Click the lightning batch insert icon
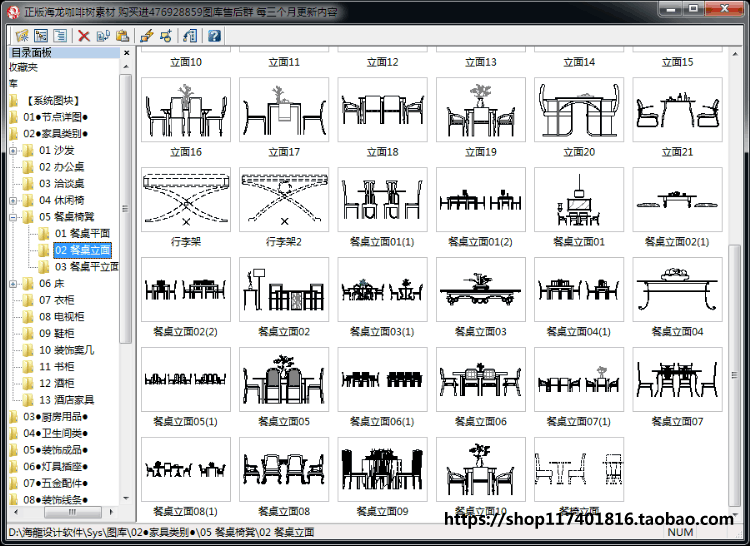 (x=147, y=35)
